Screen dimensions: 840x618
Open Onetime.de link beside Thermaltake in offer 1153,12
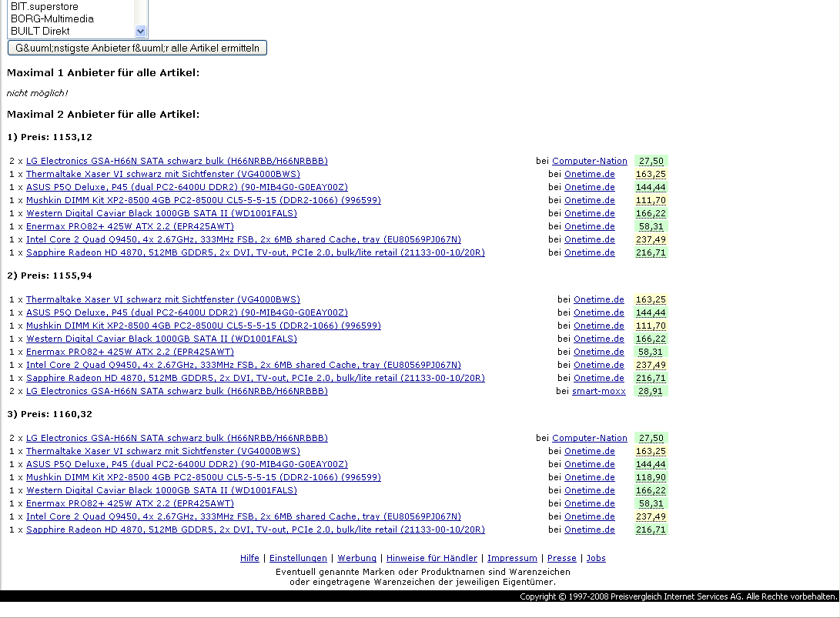589,174
